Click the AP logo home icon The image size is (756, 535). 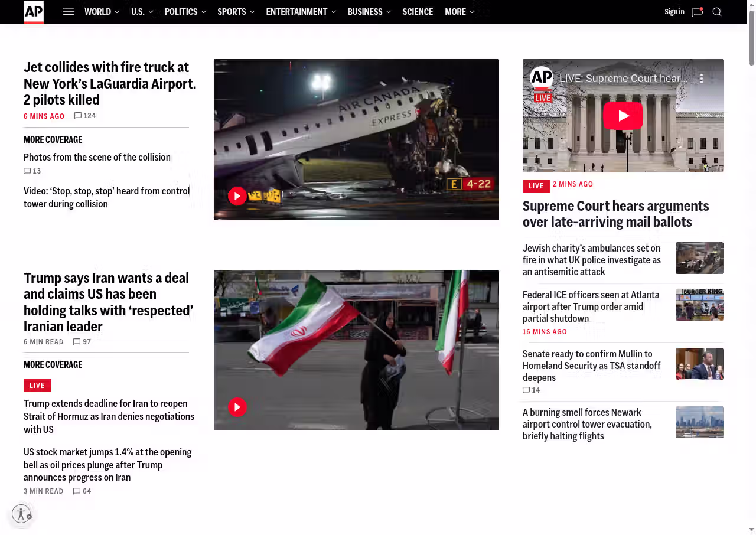click(x=34, y=12)
